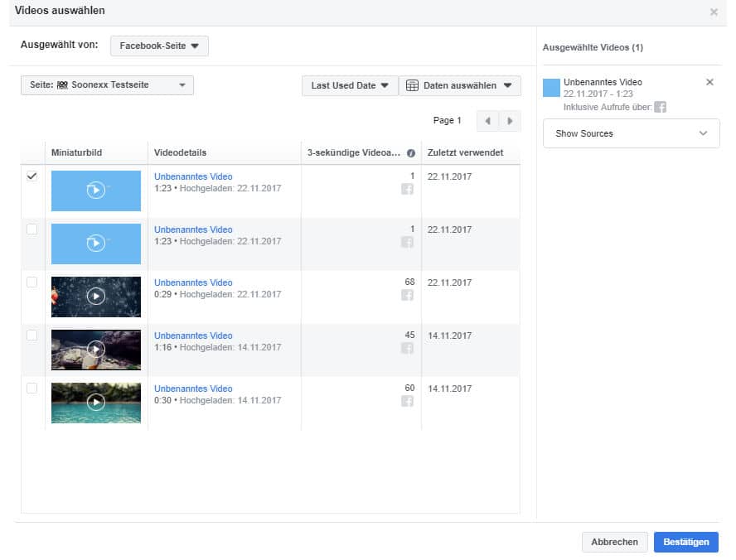Click the Facebook icon next to Inklusive Aufrufe über
This screenshot has height=560, width=736.
(660, 107)
